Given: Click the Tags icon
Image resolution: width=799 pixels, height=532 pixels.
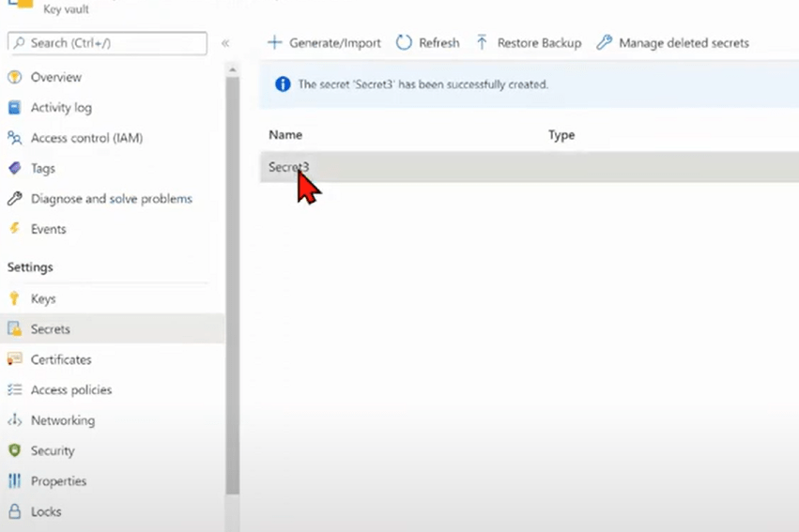Looking at the screenshot, I should pyautogui.click(x=14, y=169).
